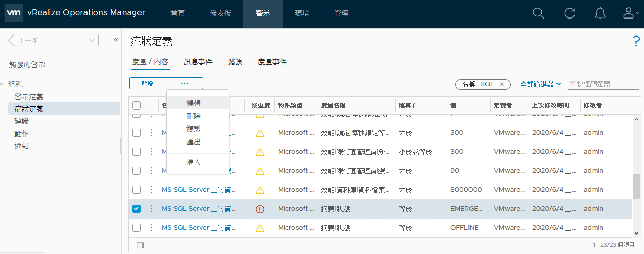Viewport: 644px width, 254px height.
Task: Open the ... more actions dropdown button
Action: [185, 83]
